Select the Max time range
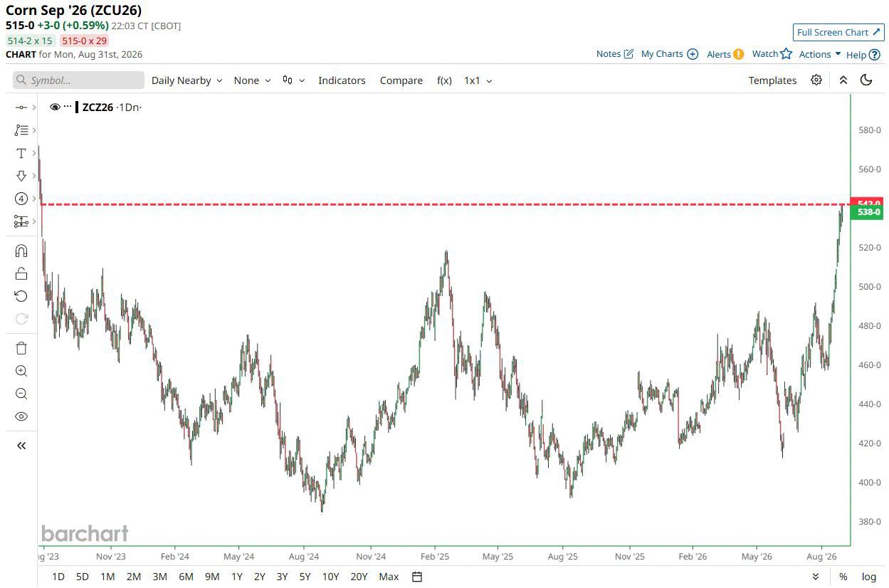The width and height of the screenshot is (889, 588). point(389,577)
